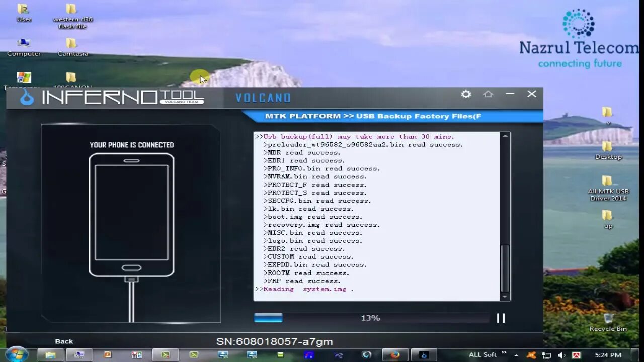Select the MTK PLATFORM breadcrumb header

[x=373, y=116]
